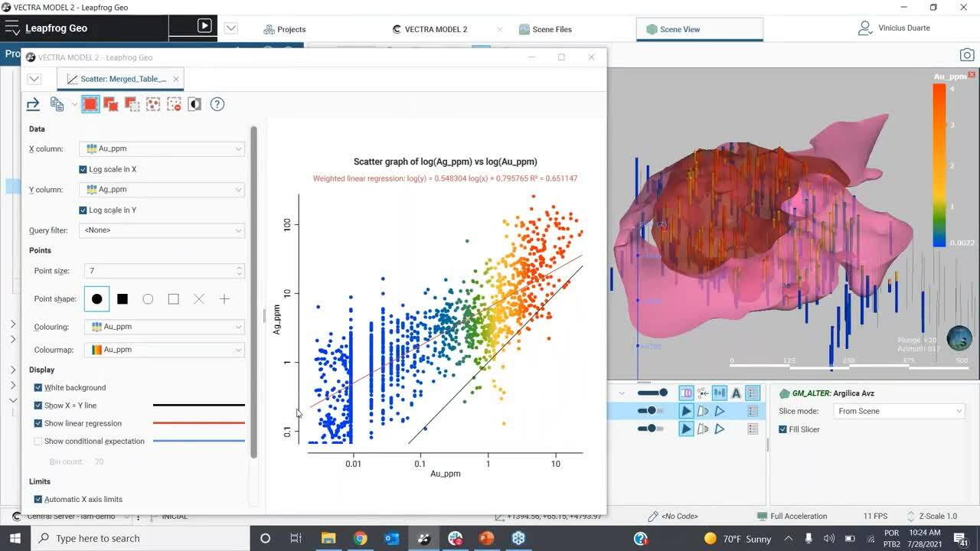Close the Scatter: Merged_Table tab

click(x=175, y=79)
